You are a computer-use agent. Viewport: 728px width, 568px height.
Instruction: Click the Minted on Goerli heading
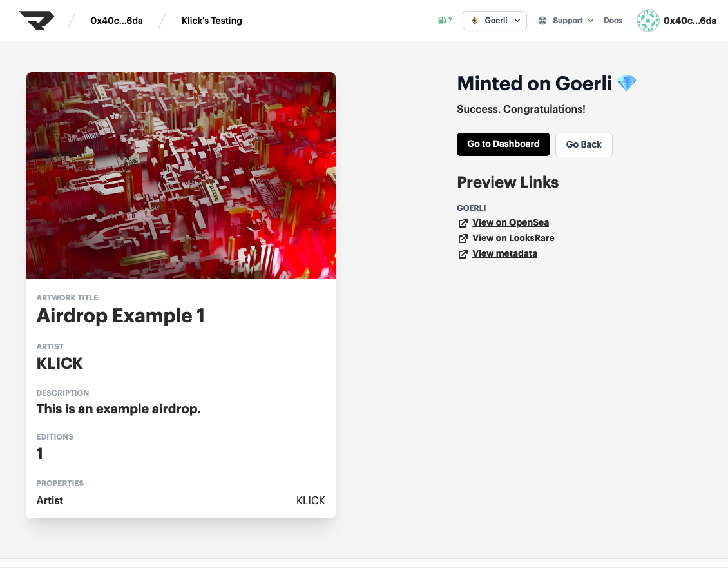pos(534,84)
